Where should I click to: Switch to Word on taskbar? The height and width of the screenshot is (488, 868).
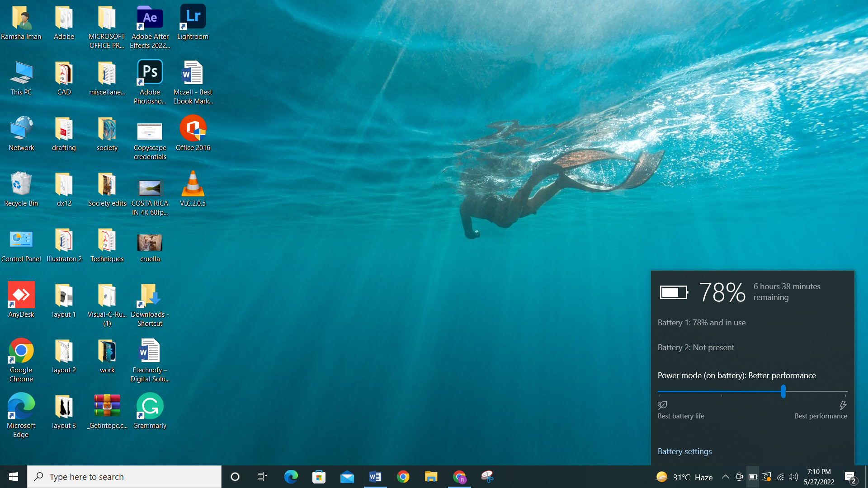375,477
